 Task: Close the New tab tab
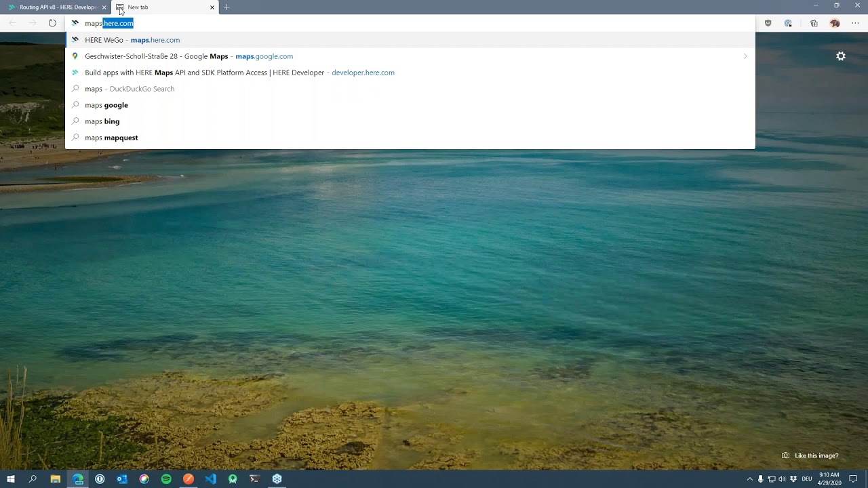[x=212, y=7]
